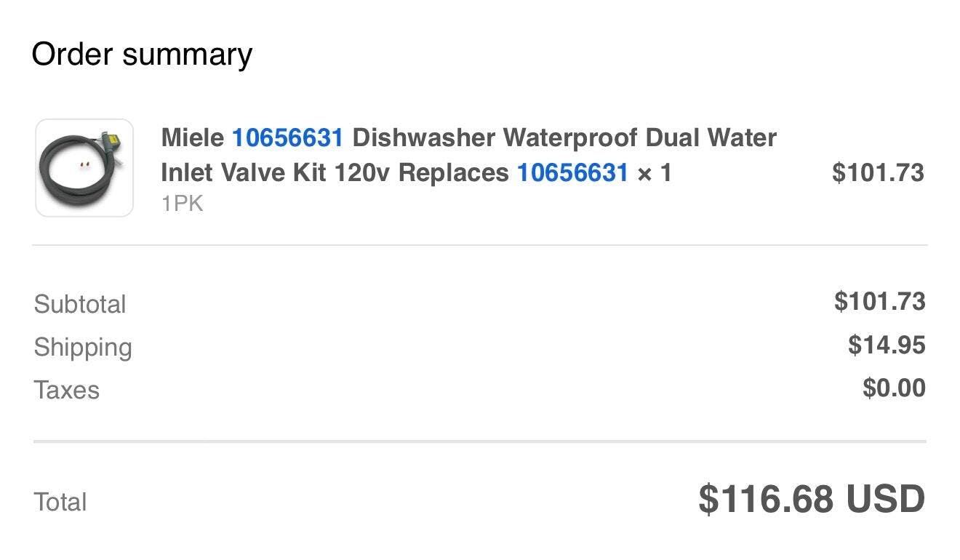Select the Subtotal amount $101.73
The image size is (960, 560).
click(879, 301)
